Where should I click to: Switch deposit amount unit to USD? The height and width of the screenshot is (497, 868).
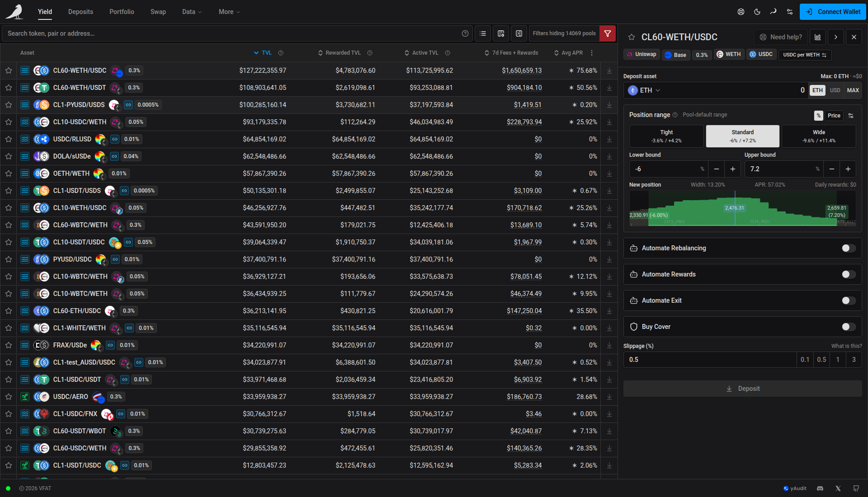pos(835,90)
